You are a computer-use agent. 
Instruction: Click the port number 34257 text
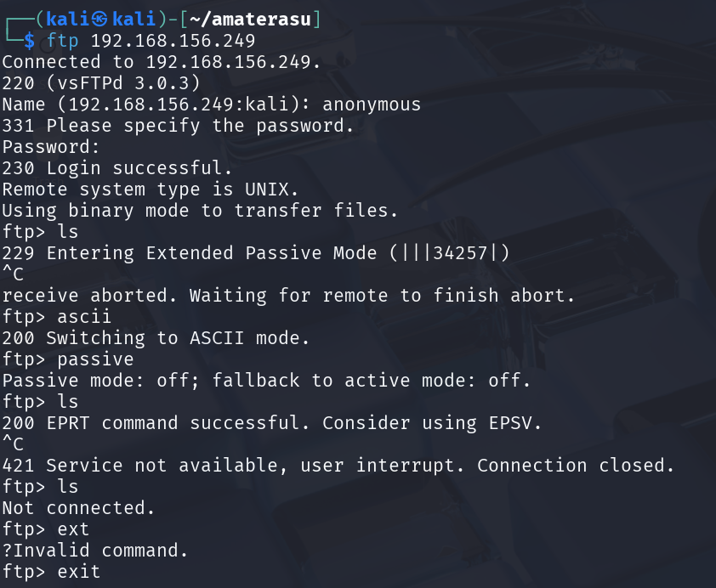[460, 252]
